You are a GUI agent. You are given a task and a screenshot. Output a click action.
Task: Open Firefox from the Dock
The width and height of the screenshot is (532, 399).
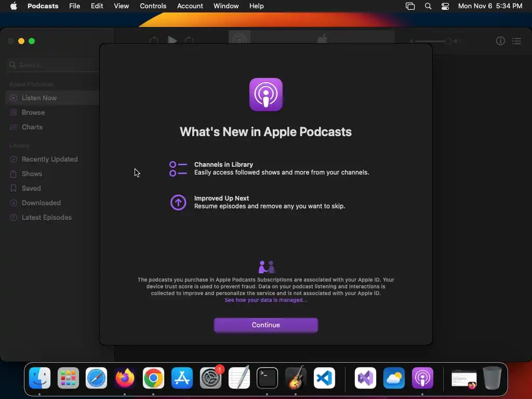(125, 378)
